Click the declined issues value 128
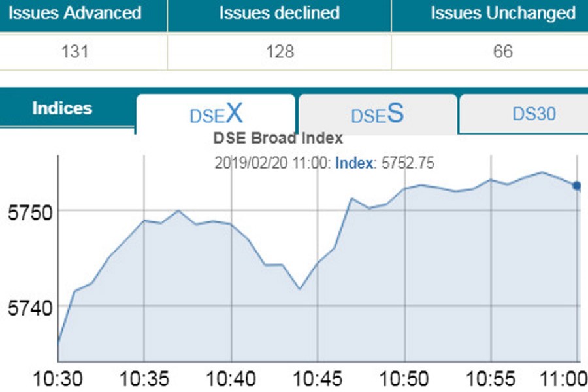This screenshot has width=588, height=392. pos(280,51)
